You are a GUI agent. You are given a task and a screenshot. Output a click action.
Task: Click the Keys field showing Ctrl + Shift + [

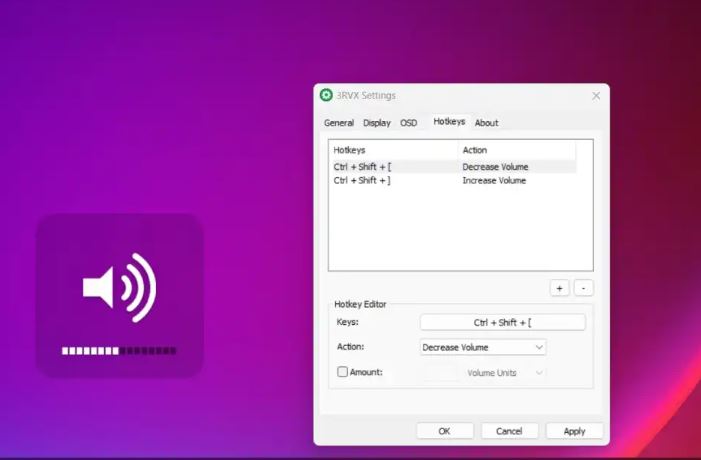pyautogui.click(x=503, y=322)
